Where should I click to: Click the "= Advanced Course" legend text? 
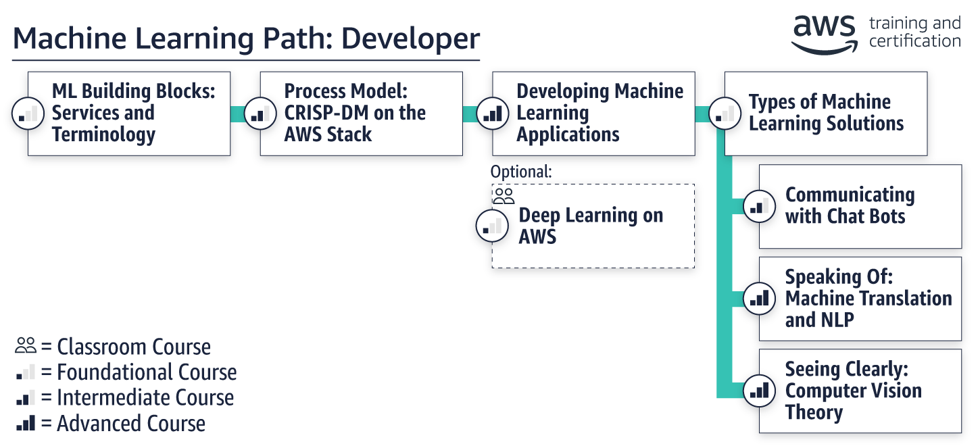pyautogui.click(x=123, y=424)
